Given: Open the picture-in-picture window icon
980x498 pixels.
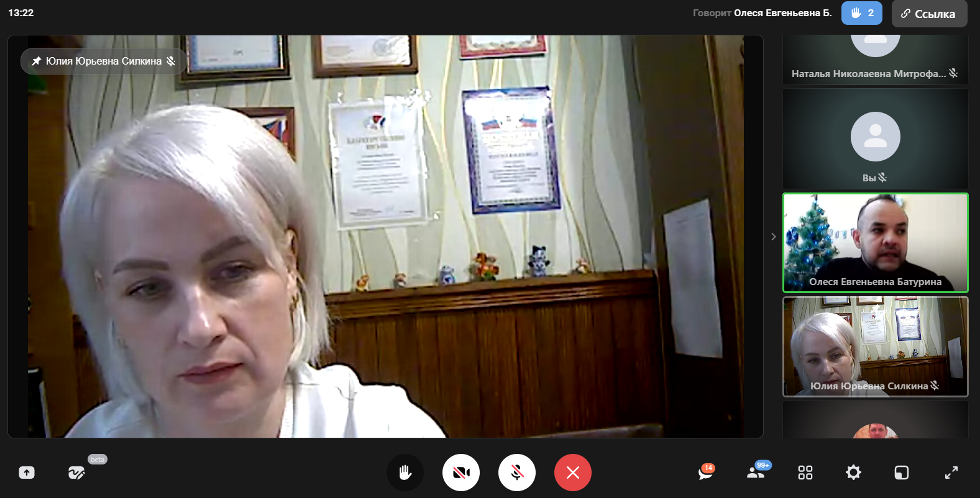Looking at the screenshot, I should pos(901,473).
